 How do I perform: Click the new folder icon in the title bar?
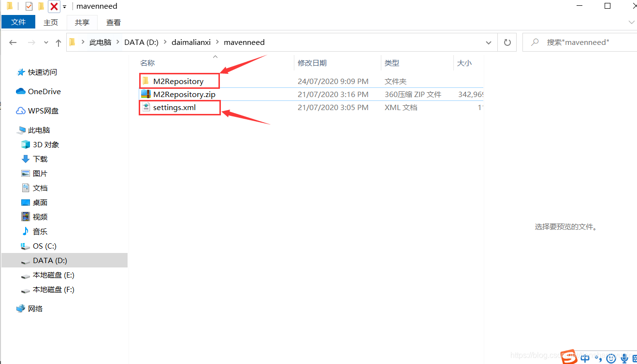(42, 6)
